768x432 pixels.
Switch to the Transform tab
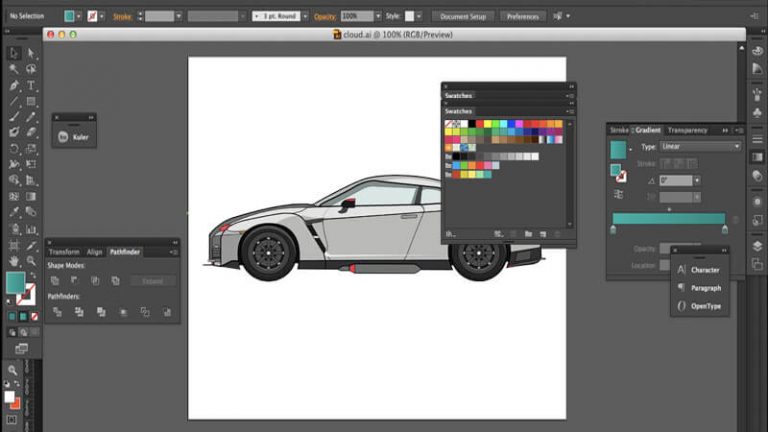64,252
